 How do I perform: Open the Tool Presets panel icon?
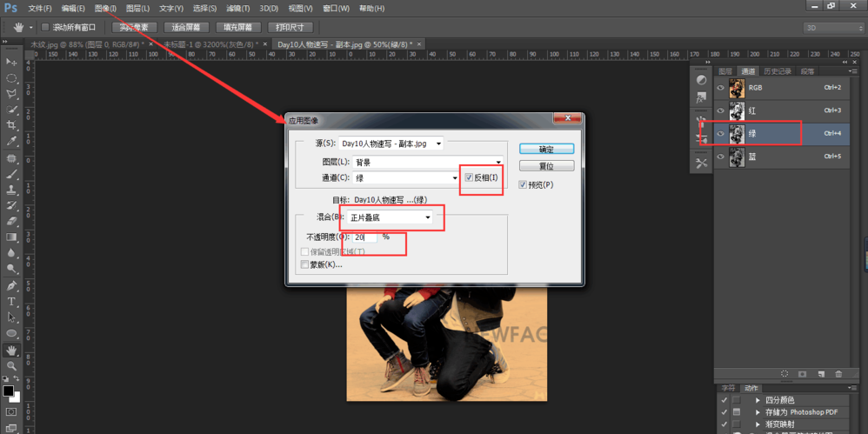click(x=701, y=164)
